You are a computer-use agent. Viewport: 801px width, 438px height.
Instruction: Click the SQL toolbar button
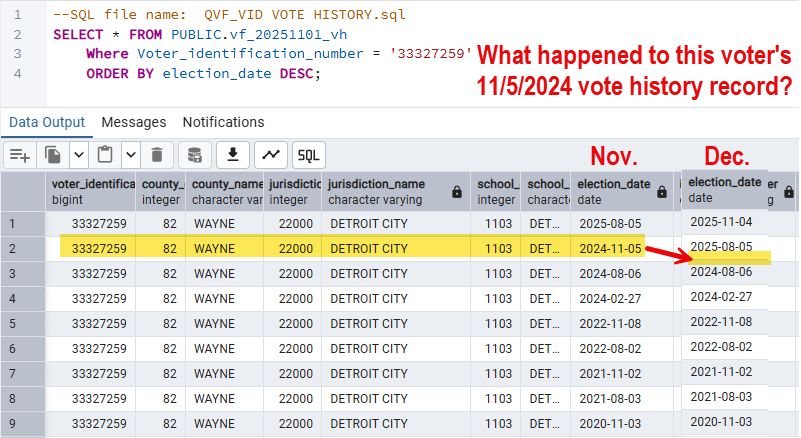coord(309,155)
